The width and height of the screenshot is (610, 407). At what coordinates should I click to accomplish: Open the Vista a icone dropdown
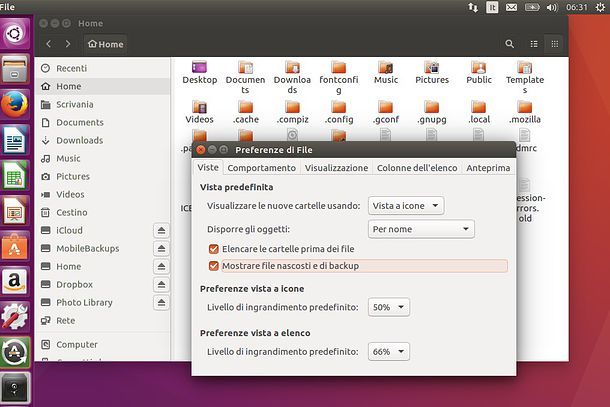click(x=406, y=206)
